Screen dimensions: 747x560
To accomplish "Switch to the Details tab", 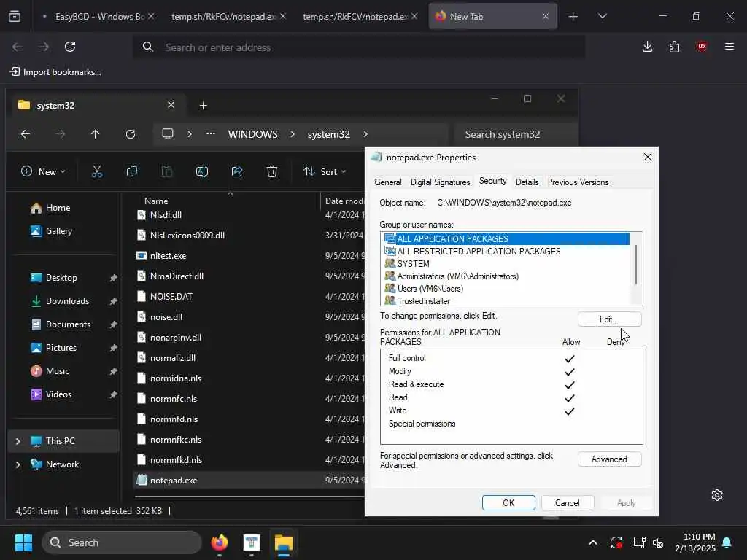I will pos(527,182).
